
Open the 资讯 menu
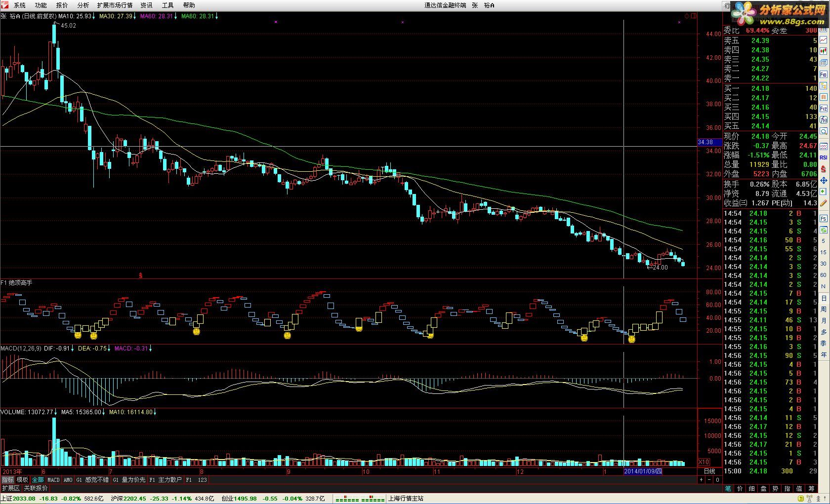point(147,5)
